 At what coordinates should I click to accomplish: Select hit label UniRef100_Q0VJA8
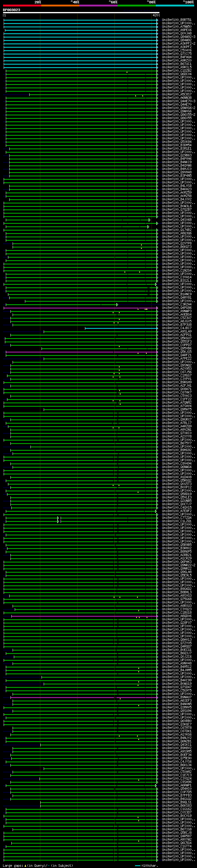coord(176,33)
